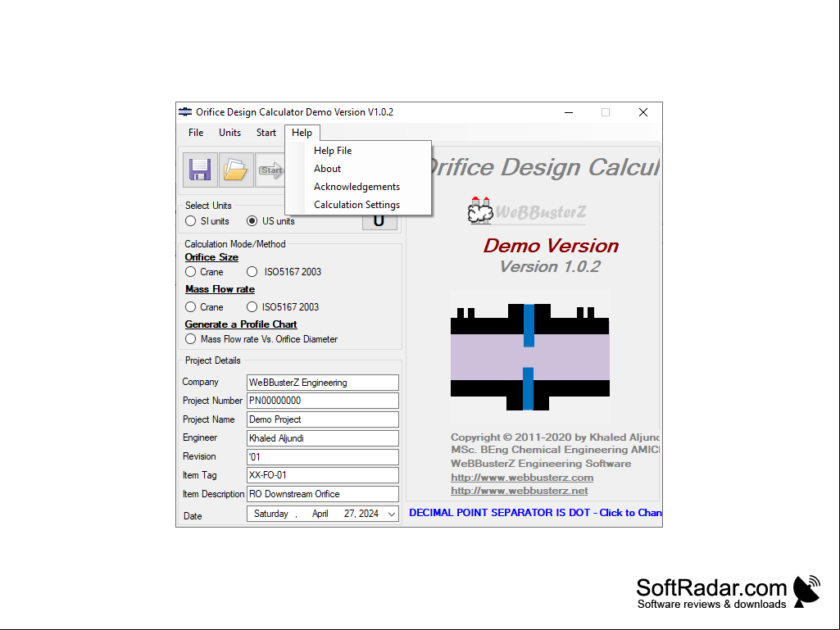This screenshot has width=840, height=630.
Task: Close the Orifice Design Calculator window
Action: click(x=642, y=112)
